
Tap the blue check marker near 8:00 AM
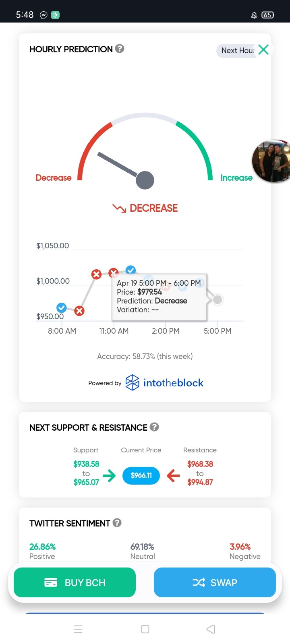click(x=61, y=308)
